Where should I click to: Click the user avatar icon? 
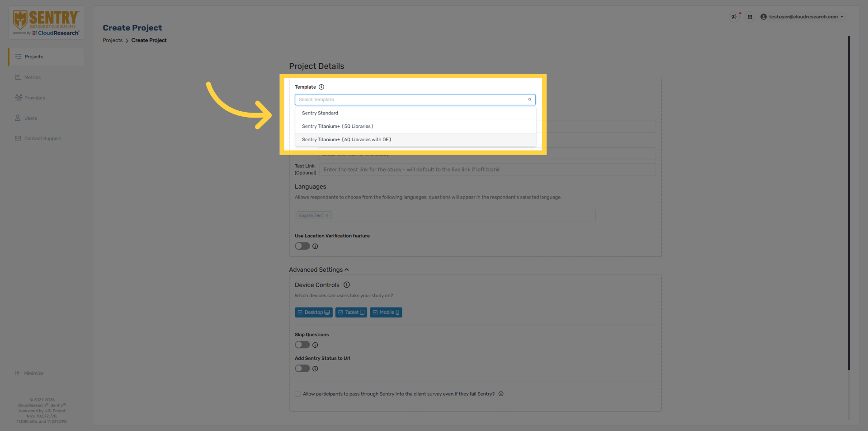[764, 17]
